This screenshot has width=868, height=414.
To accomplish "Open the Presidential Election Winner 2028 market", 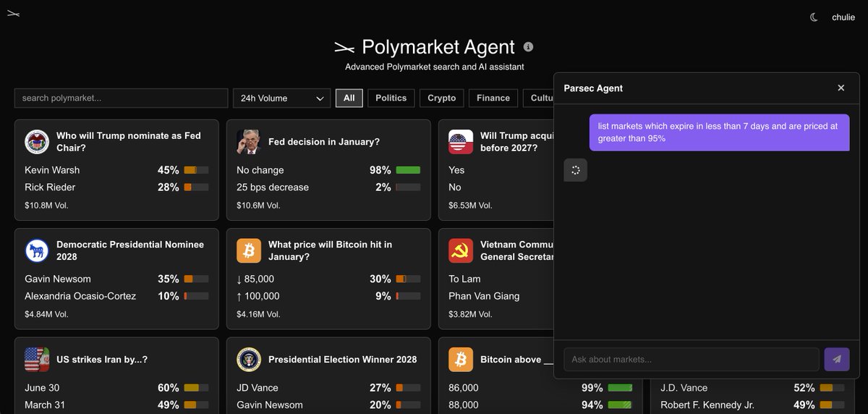I will pyautogui.click(x=343, y=359).
